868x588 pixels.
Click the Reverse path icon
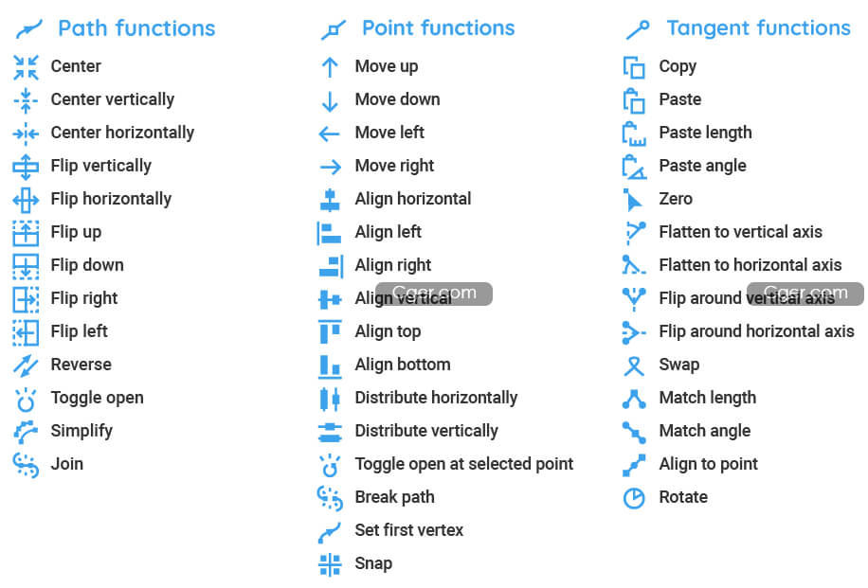[26, 365]
